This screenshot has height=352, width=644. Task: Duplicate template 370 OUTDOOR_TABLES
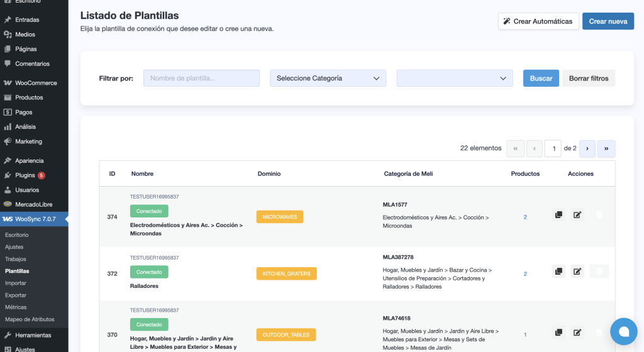point(558,333)
